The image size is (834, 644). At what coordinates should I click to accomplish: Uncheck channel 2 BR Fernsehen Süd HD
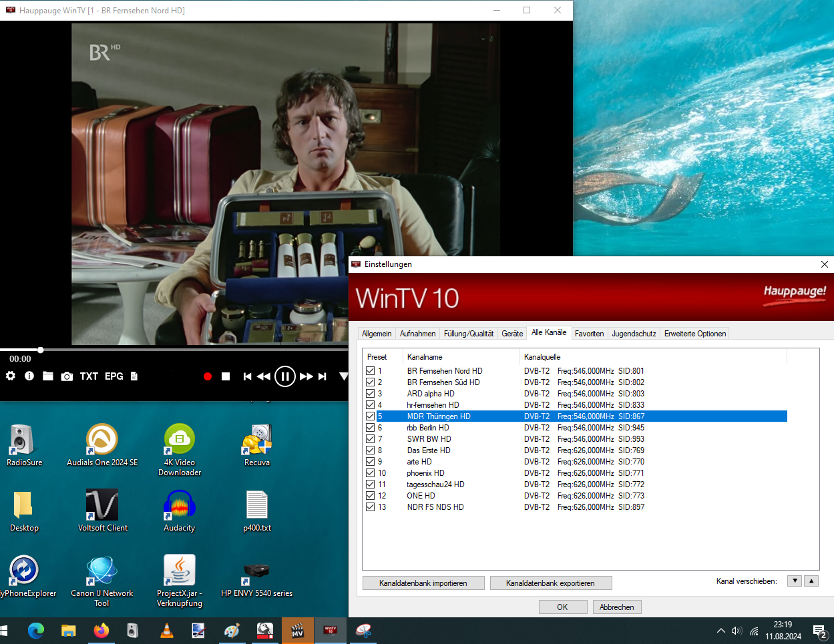pos(370,382)
